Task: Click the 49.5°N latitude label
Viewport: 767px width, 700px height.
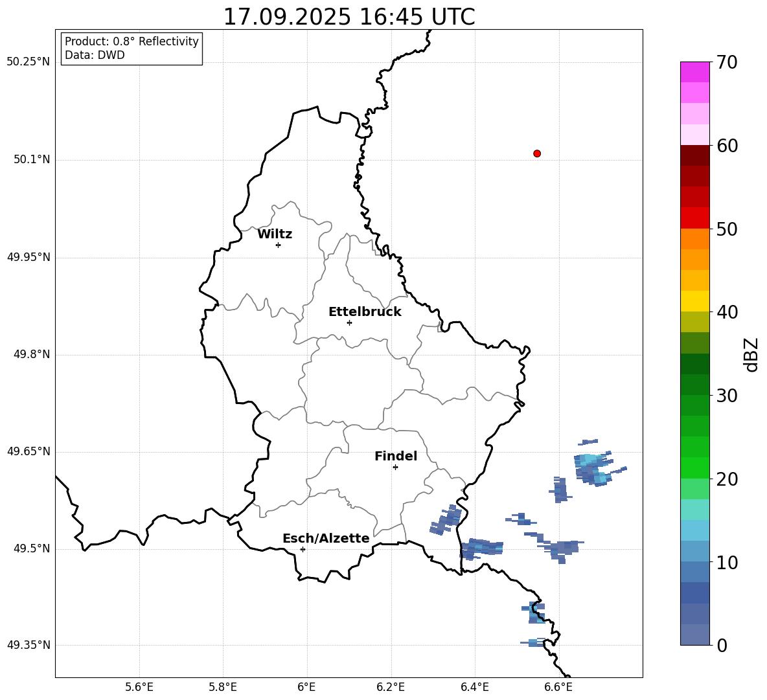Action: [x=32, y=549]
